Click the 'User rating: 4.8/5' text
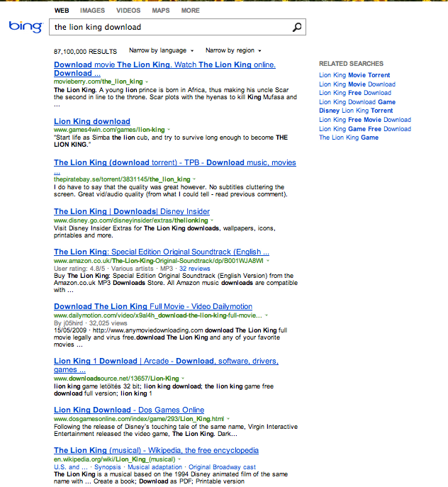The width and height of the screenshot is (448, 487). [79, 269]
